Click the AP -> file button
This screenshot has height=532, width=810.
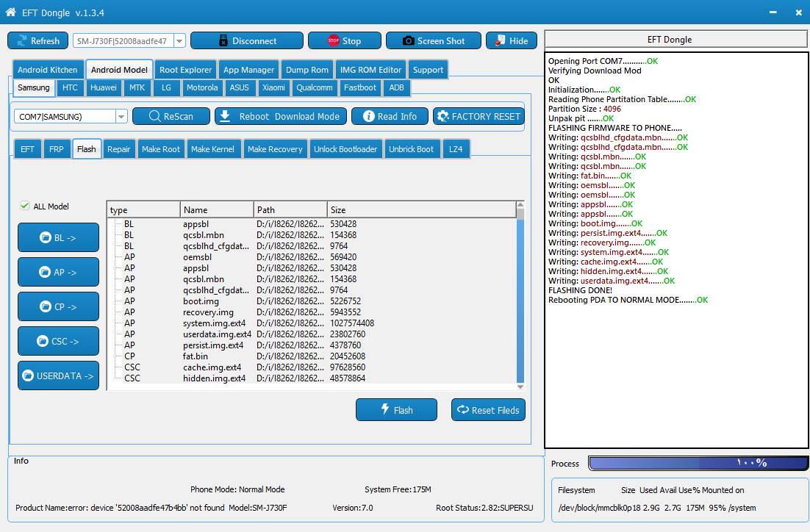pyautogui.click(x=58, y=272)
